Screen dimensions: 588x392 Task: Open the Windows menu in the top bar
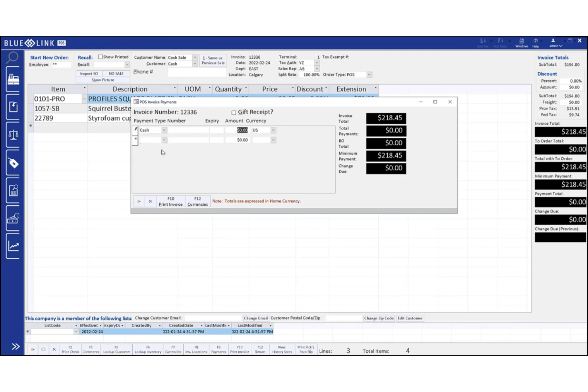[522, 43]
